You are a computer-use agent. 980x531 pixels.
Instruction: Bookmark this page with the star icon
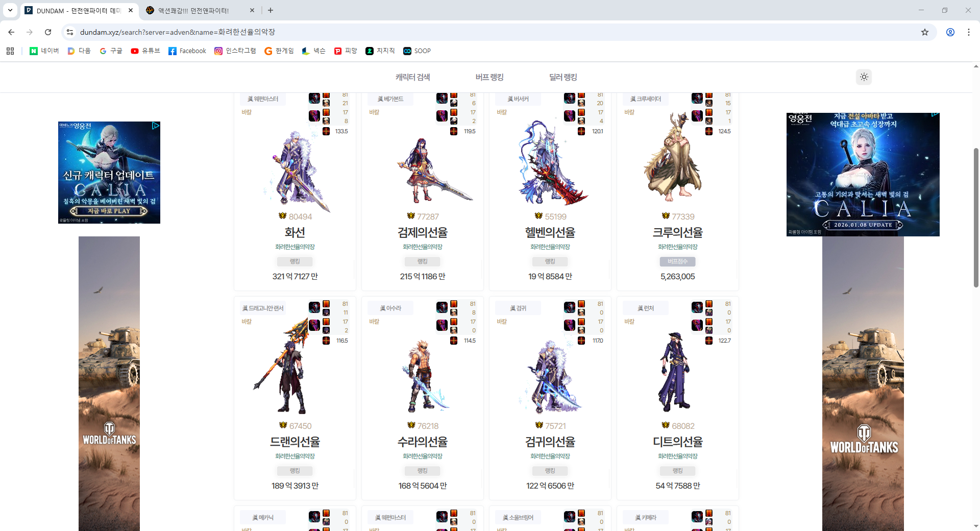point(924,32)
